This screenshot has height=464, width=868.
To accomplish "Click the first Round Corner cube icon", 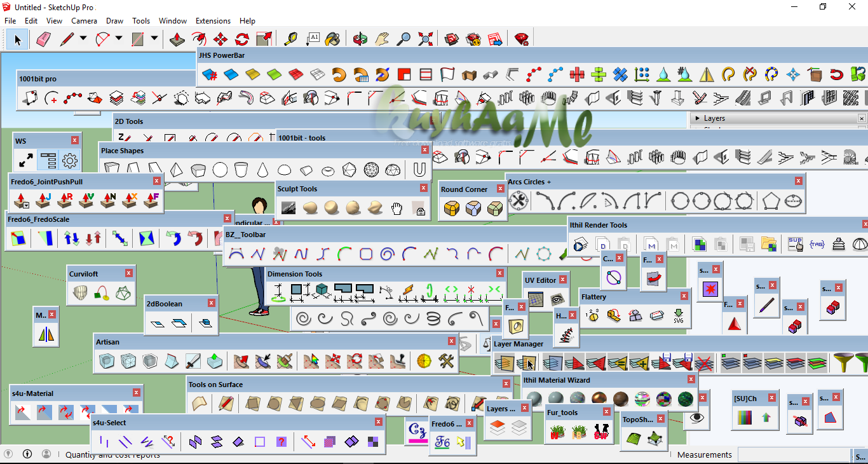I will [452, 208].
